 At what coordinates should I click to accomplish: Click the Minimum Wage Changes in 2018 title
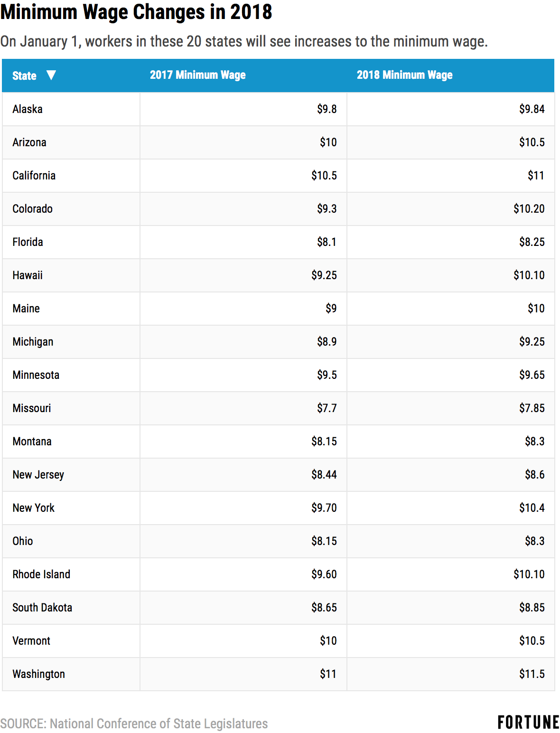pyautogui.click(x=136, y=12)
